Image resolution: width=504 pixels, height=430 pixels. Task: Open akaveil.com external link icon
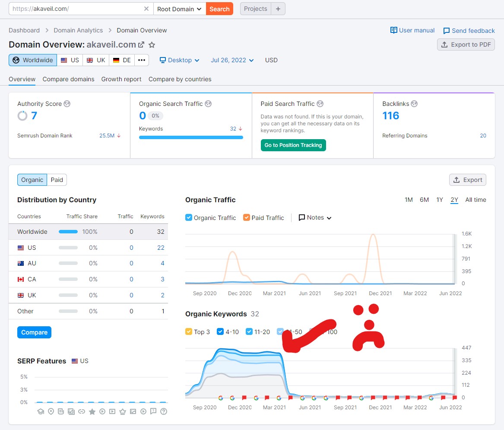pos(141,45)
